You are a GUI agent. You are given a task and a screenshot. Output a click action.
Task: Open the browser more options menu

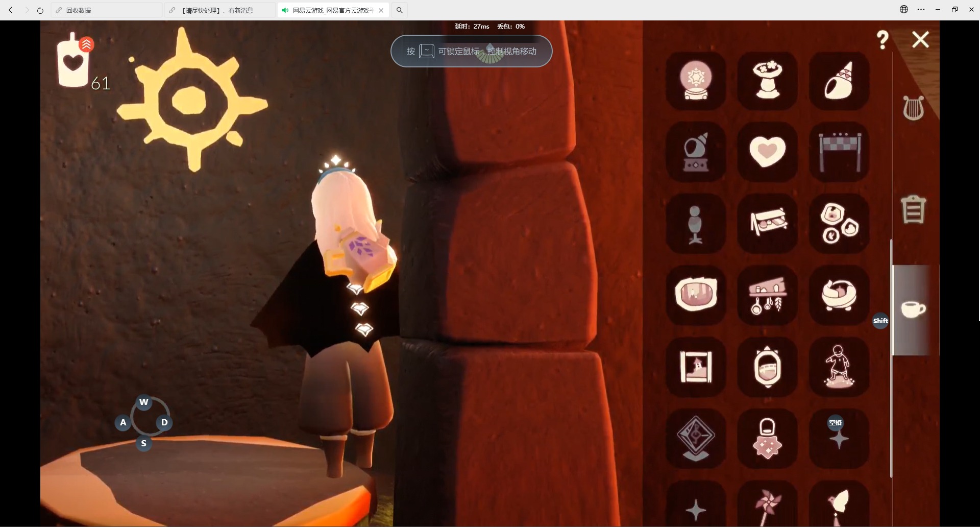[921, 9]
